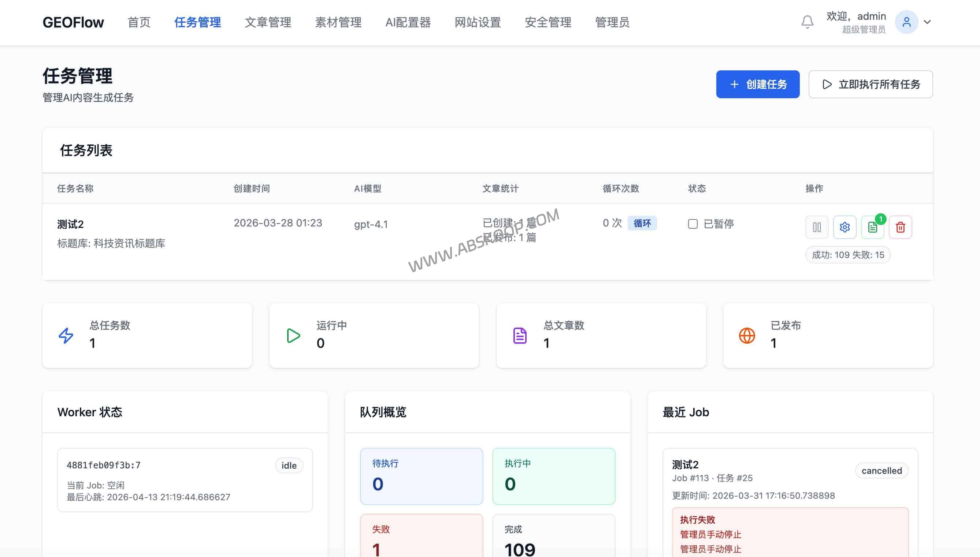Open the 素材管理 menu item
Viewport: 980px width, 557px height.
point(338,22)
